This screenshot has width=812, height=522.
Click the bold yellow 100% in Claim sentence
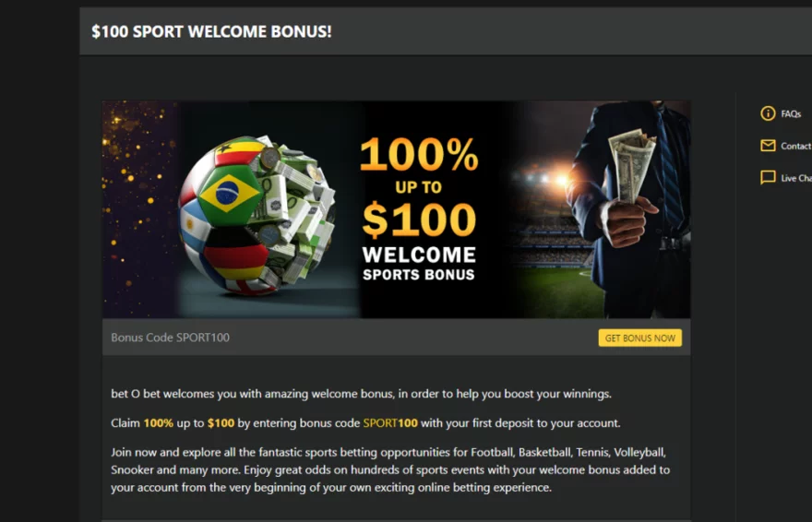pos(158,423)
